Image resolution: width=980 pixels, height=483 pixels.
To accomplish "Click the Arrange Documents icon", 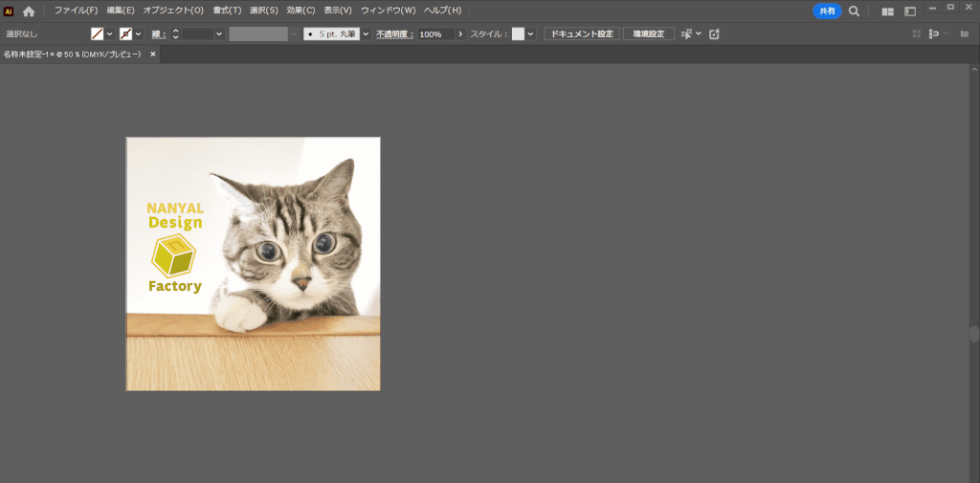I will click(888, 11).
